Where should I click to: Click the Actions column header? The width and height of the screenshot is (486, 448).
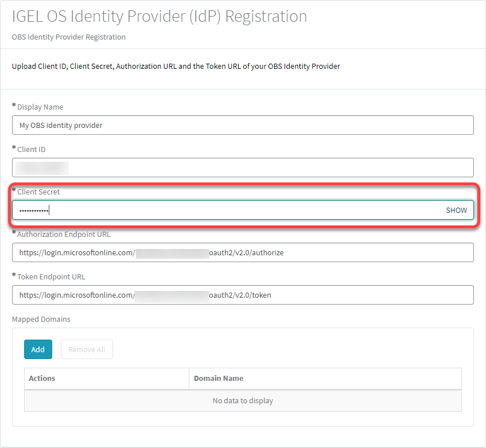point(42,378)
